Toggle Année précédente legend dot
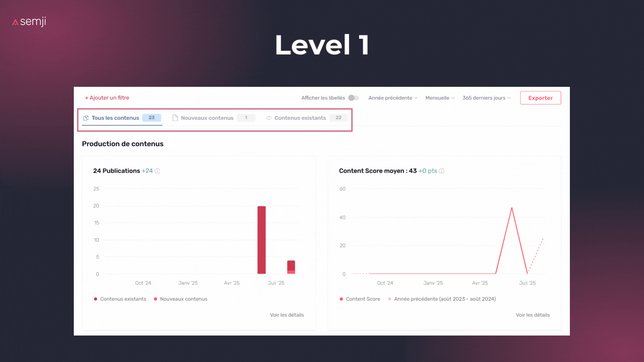644x362 pixels. tap(389, 299)
